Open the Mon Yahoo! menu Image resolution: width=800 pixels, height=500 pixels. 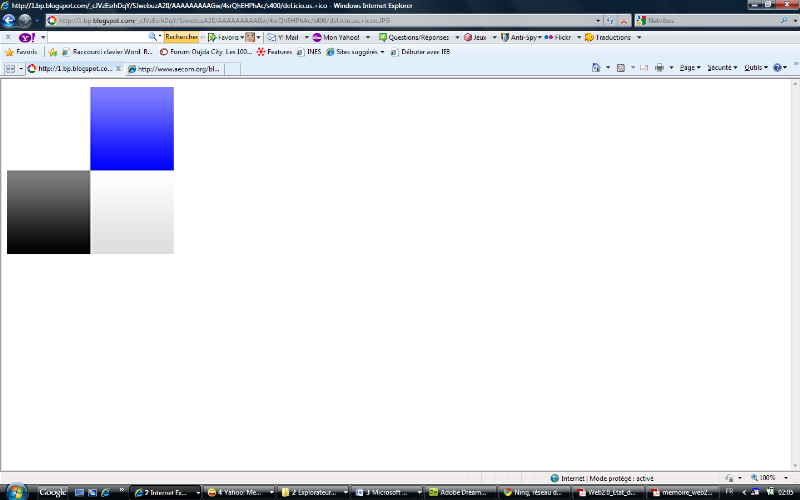pos(336,37)
